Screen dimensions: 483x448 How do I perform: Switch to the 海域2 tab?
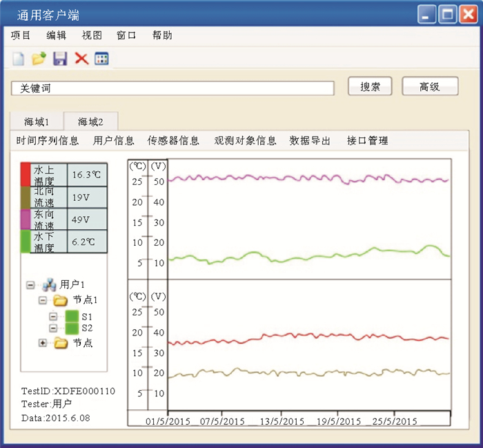[90, 121]
